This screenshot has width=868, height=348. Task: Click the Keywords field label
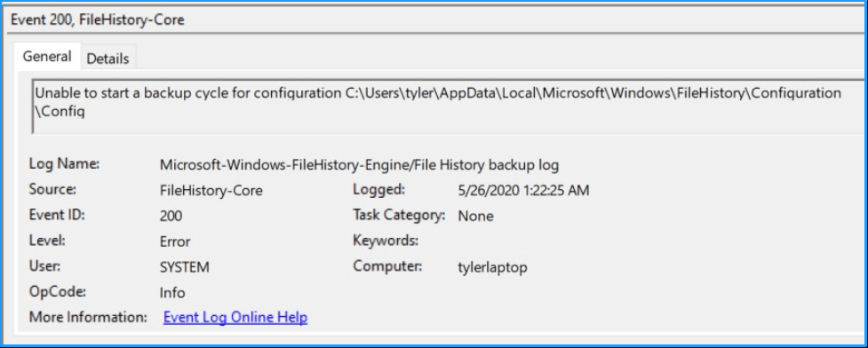coord(386,241)
